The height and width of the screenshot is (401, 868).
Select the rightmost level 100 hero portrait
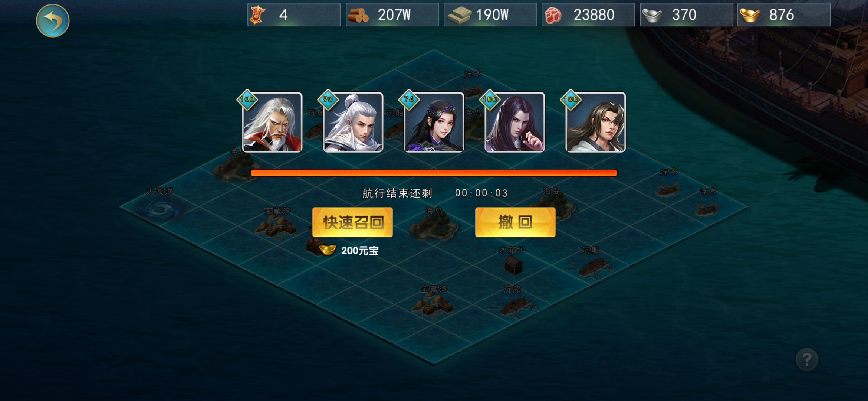[595, 122]
